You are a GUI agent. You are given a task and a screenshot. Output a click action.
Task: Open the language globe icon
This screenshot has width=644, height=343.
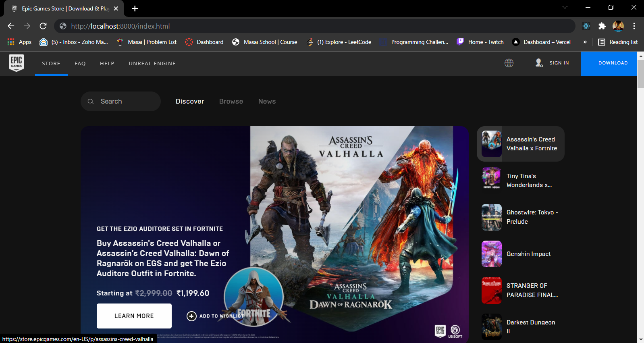[509, 63]
